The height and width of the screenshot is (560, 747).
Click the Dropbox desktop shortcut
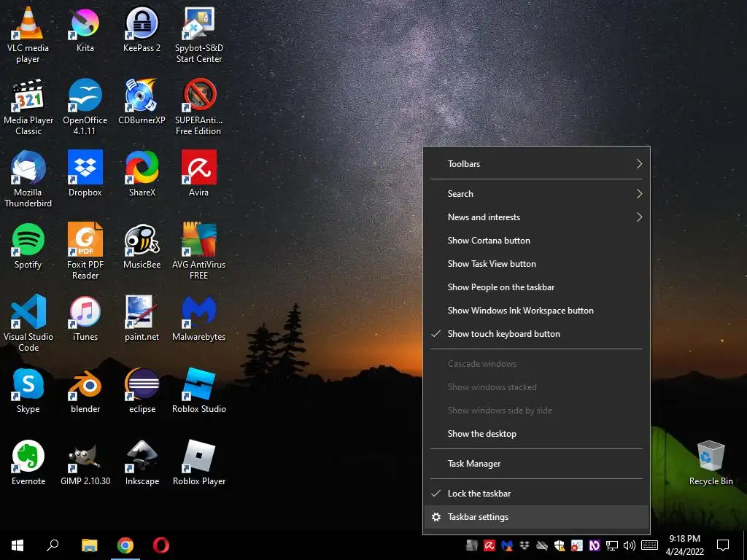(x=85, y=174)
